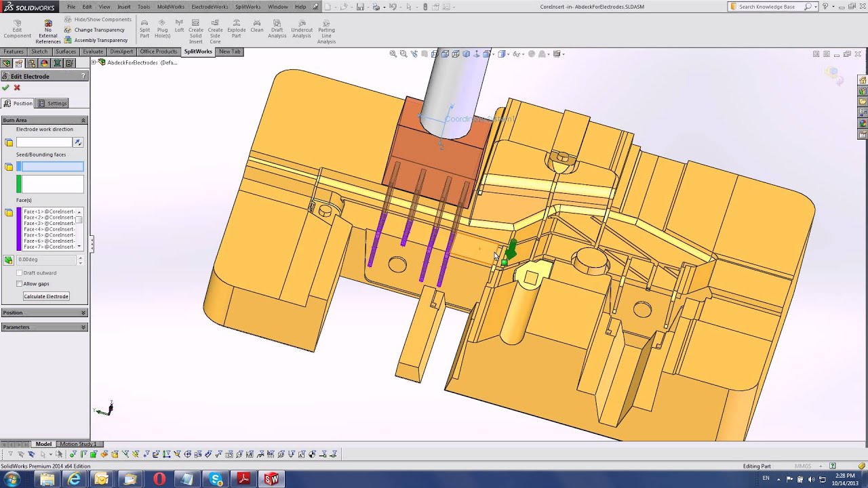
Task: Start the Parting Line Analysis tool
Action: [326, 31]
